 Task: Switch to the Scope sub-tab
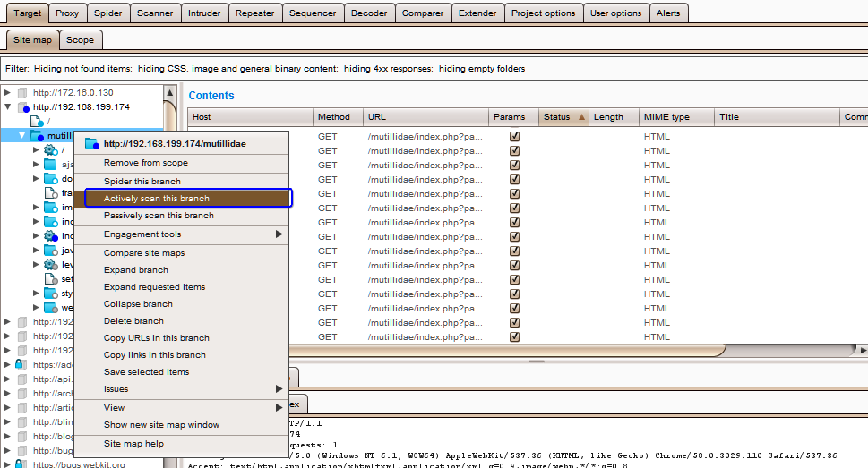pos(80,40)
